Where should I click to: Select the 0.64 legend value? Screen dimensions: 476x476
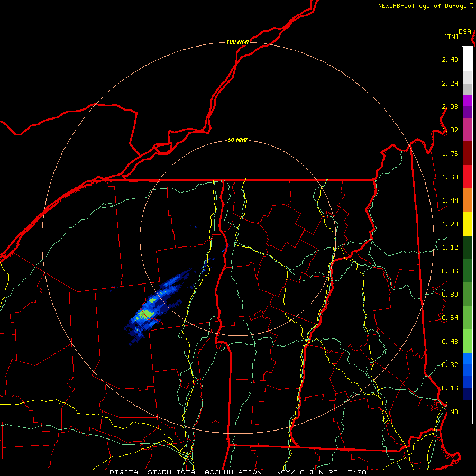pos(450,318)
